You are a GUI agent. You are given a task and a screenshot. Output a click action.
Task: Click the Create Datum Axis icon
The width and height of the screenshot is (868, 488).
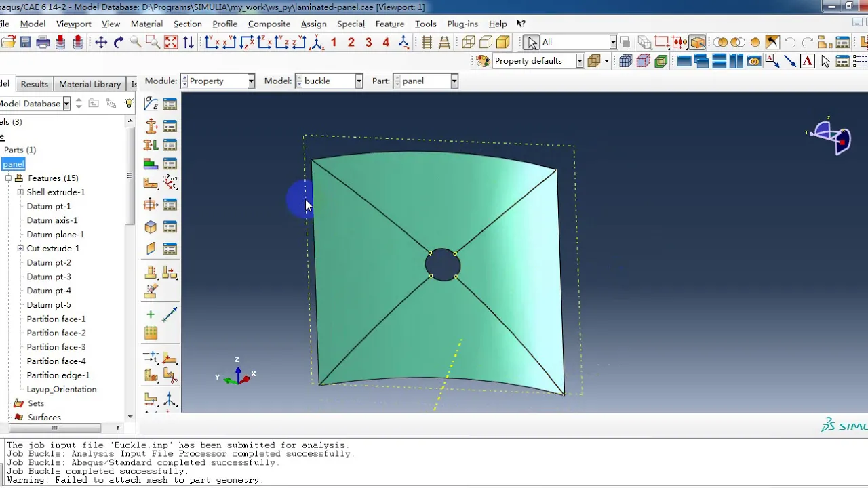click(x=170, y=314)
